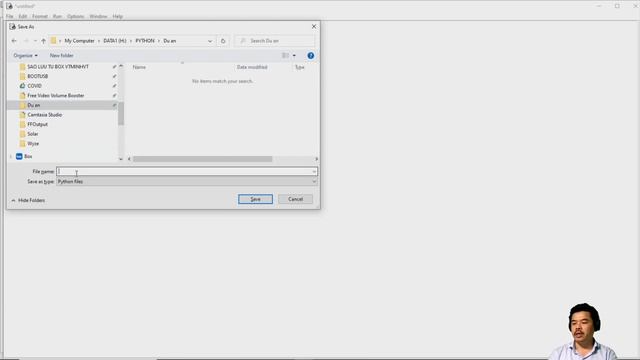
Task: Open the view options dropdown arrow
Action: [294, 56]
